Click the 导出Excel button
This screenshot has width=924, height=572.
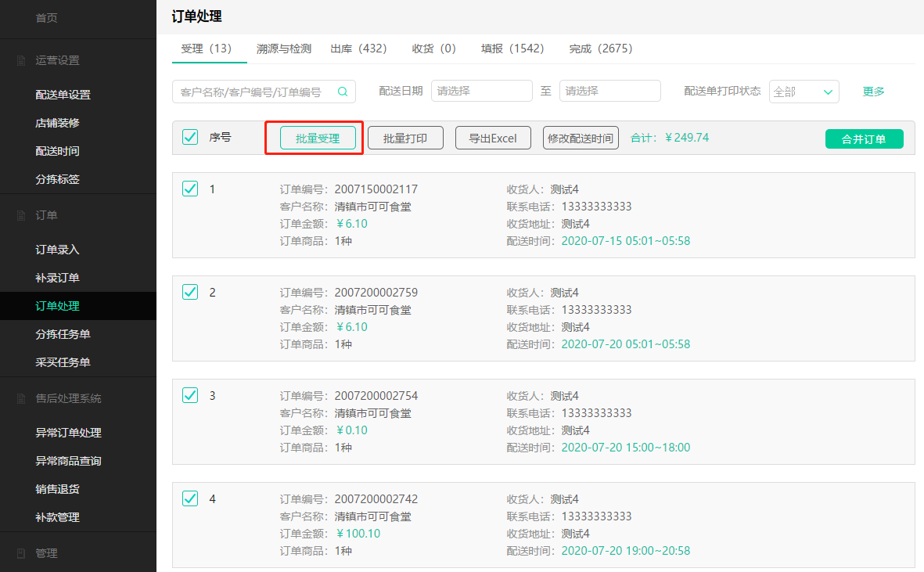coord(493,139)
